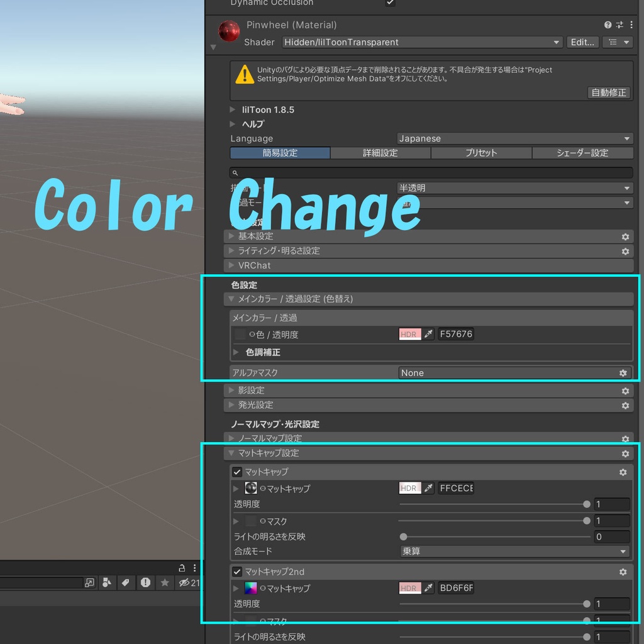Click the presets icon in the material header
This screenshot has height=644, width=644.
[x=619, y=25]
